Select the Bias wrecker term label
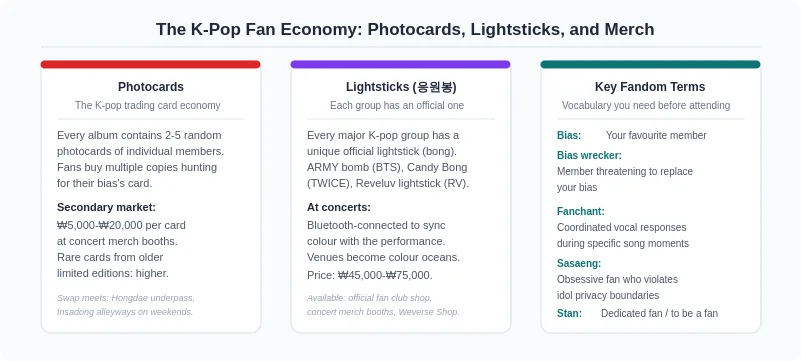 [589, 155]
